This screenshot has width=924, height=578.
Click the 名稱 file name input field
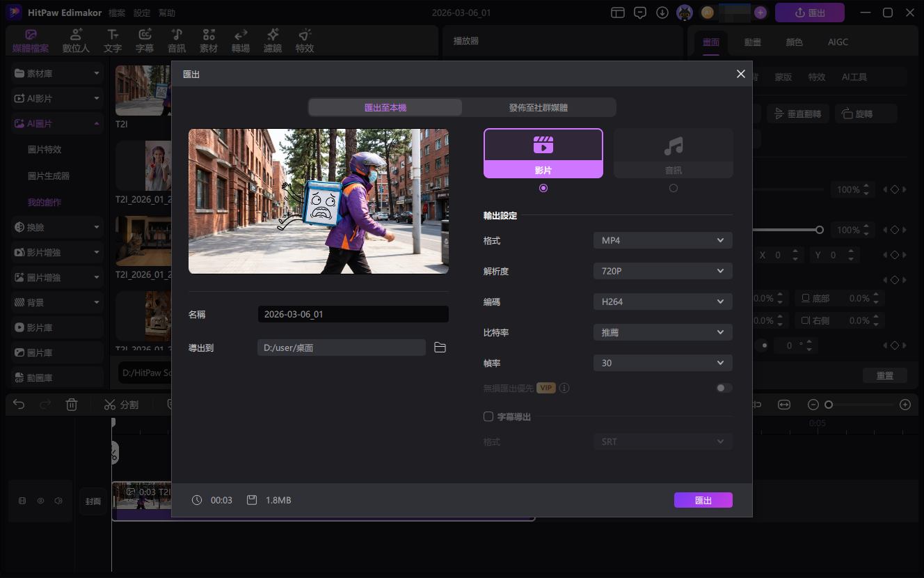pyautogui.click(x=353, y=315)
